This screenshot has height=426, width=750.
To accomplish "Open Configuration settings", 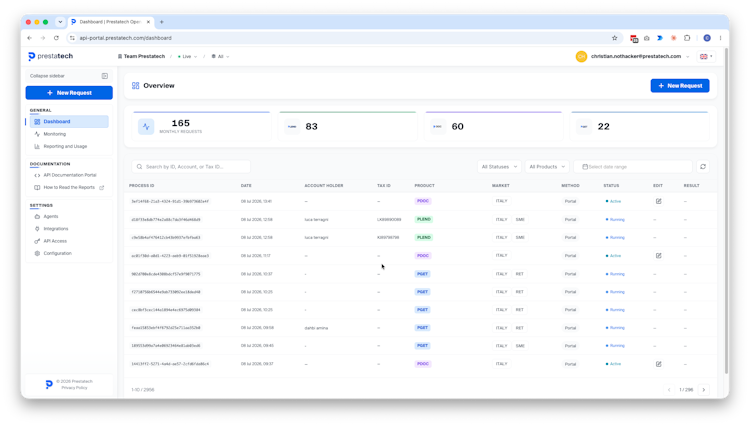I will tap(57, 253).
